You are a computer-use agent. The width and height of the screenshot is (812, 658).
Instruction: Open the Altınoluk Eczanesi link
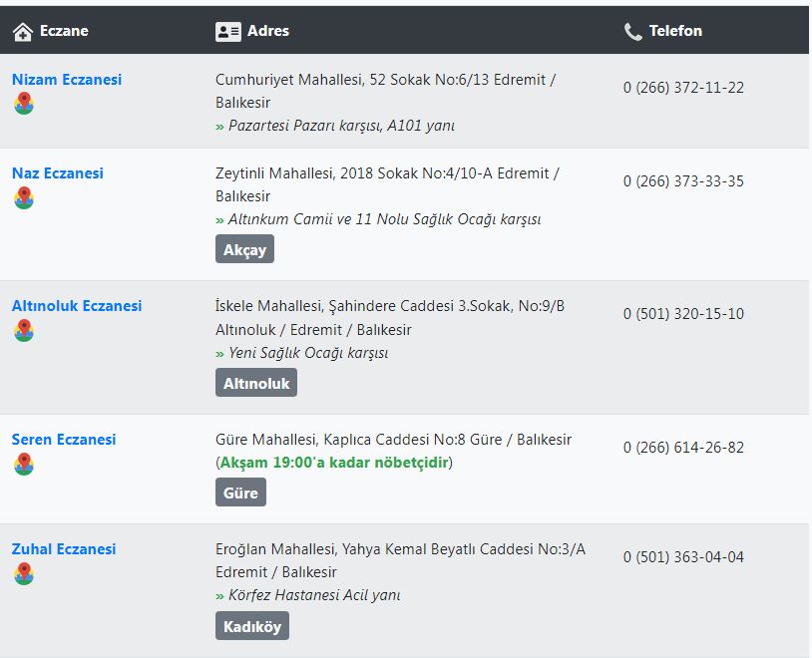(77, 305)
